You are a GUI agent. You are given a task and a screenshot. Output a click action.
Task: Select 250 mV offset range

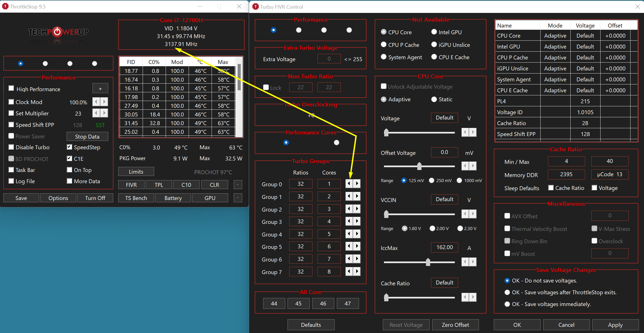point(432,180)
